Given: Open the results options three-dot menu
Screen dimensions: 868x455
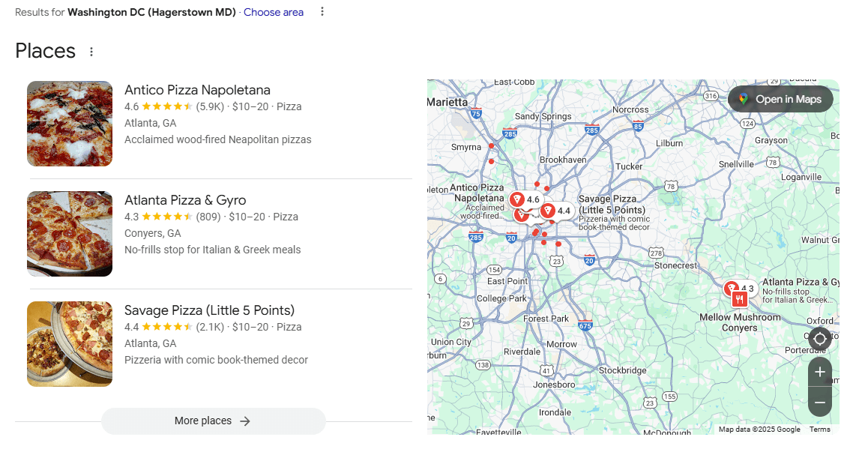Looking at the screenshot, I should (322, 12).
